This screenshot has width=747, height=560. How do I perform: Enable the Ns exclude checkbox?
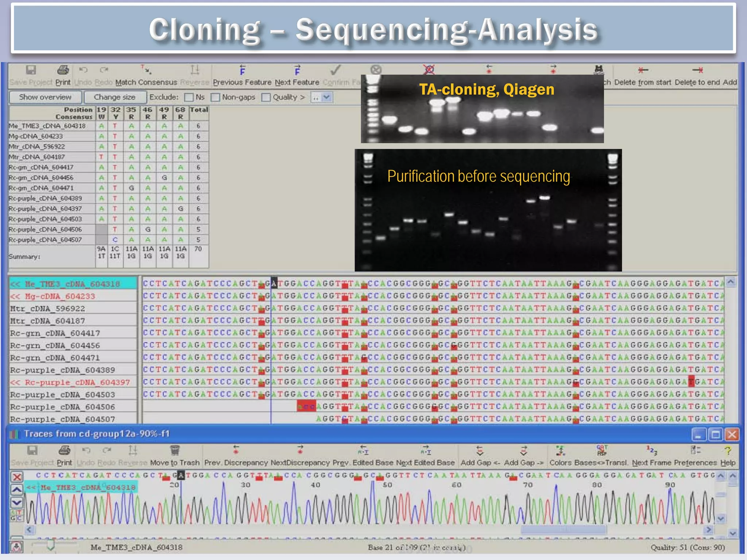[189, 97]
